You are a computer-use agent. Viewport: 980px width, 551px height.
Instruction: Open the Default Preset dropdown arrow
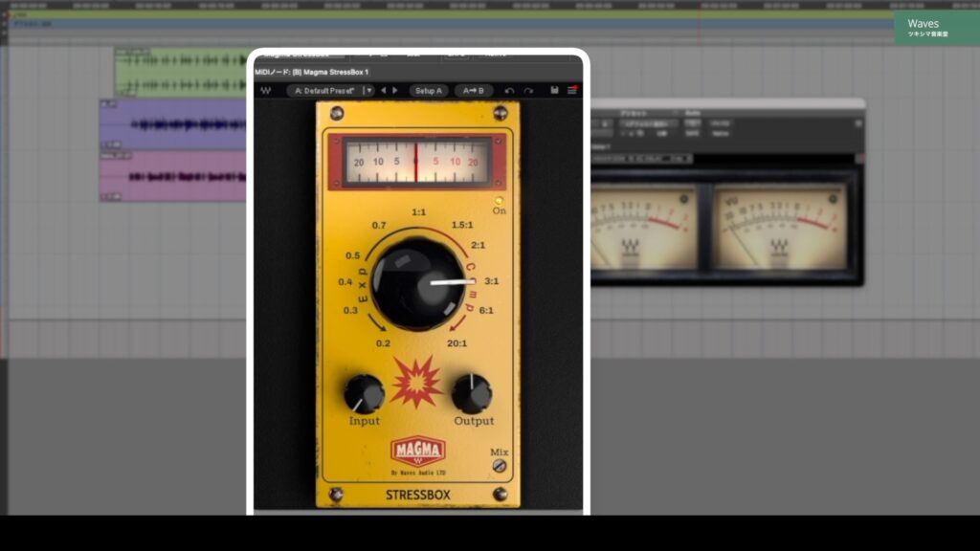point(368,91)
